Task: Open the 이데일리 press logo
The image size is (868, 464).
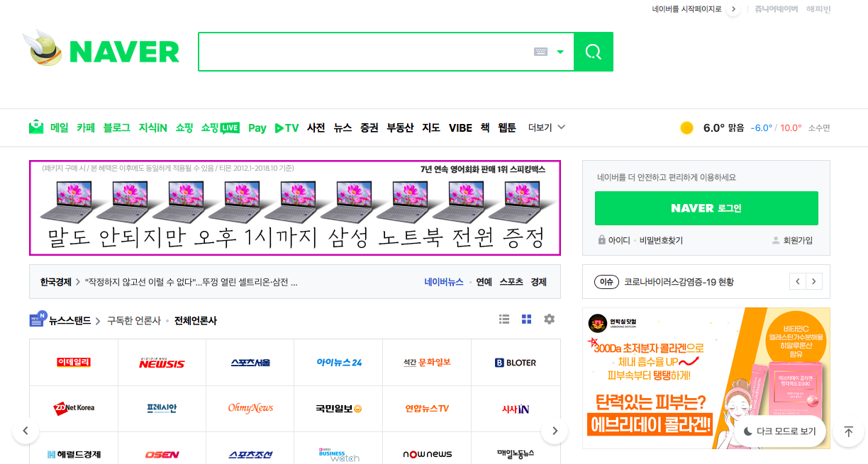Action: click(x=74, y=363)
